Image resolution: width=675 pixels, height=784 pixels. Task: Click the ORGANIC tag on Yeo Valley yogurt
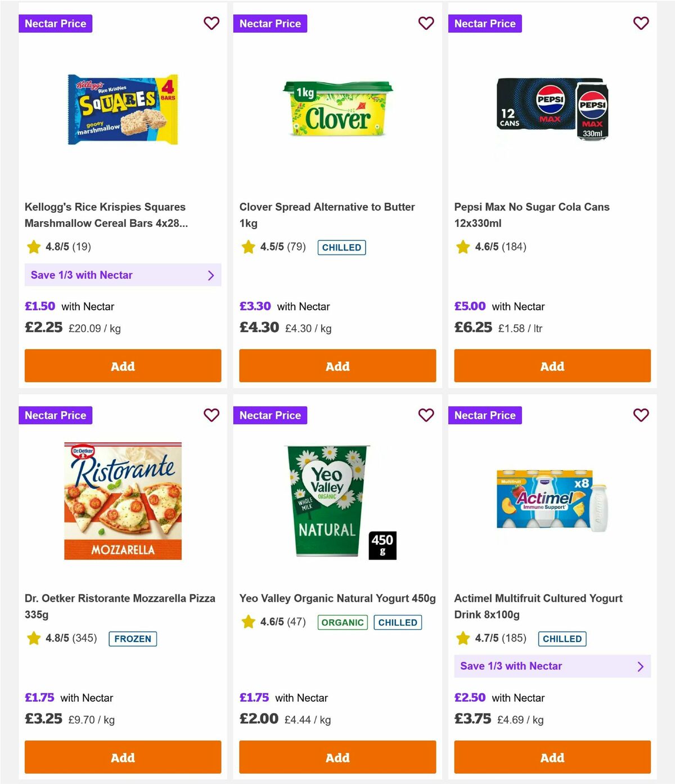click(342, 622)
